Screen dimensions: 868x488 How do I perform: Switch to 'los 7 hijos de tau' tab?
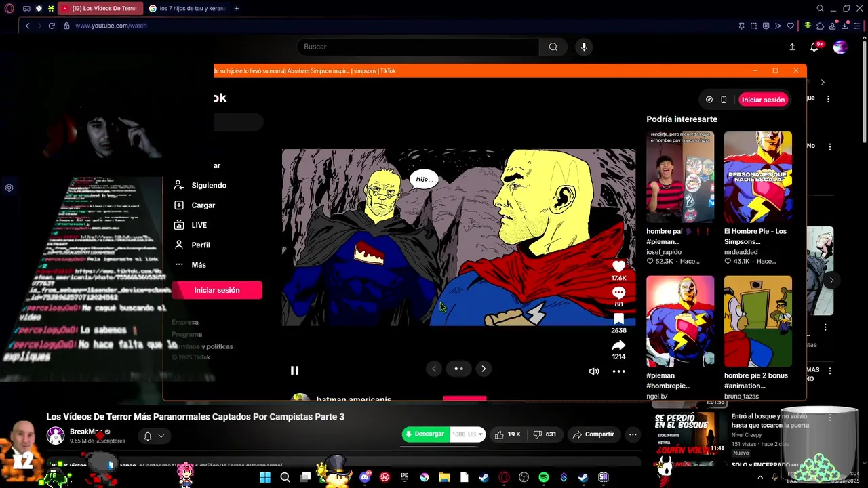click(187, 8)
